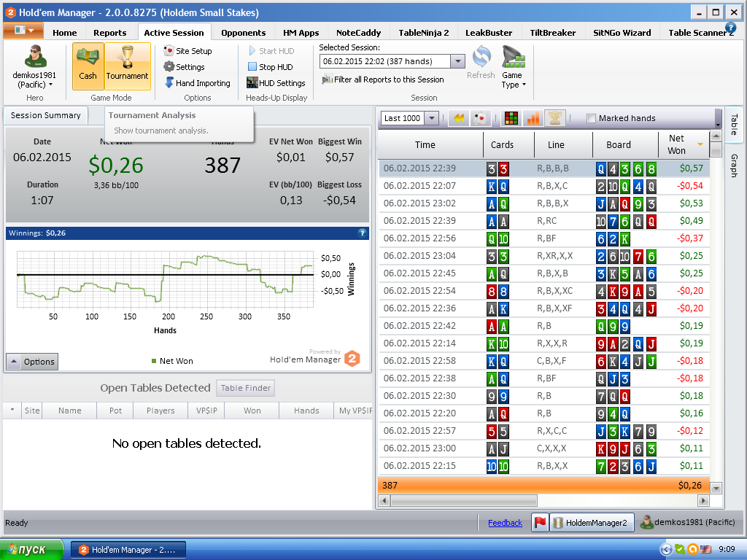Open the TiltBreaker tab
747x560 pixels.
[553, 32]
